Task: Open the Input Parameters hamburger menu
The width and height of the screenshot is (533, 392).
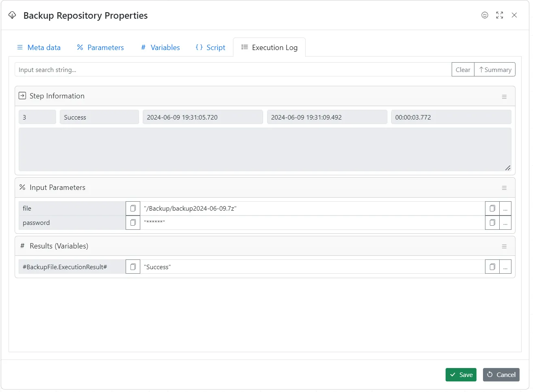Action: (504, 188)
